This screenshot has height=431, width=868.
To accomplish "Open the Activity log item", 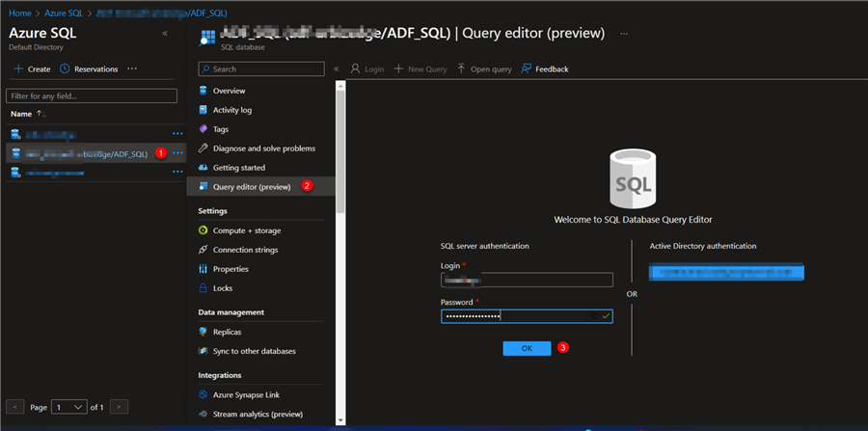I will tap(231, 110).
